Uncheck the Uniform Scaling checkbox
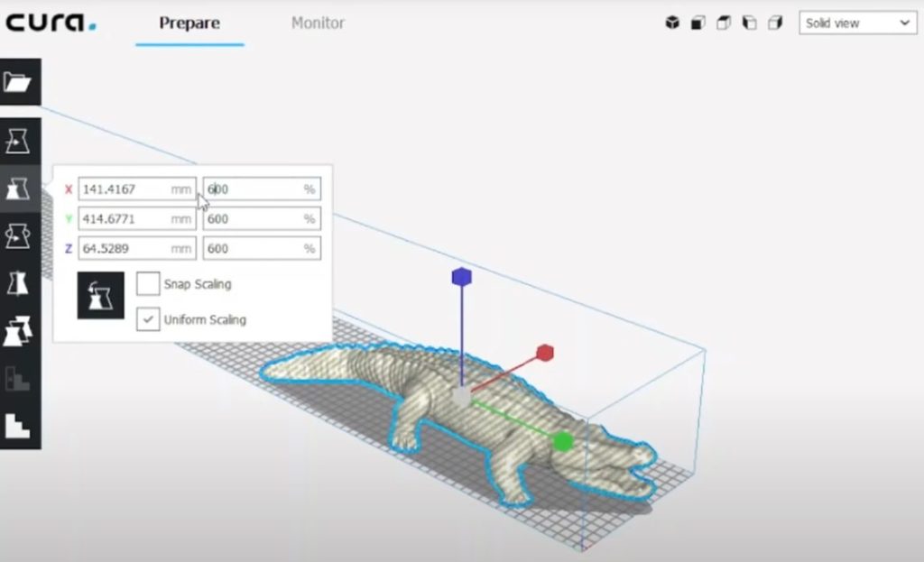Screen dimensions: 924x562 click(148, 319)
